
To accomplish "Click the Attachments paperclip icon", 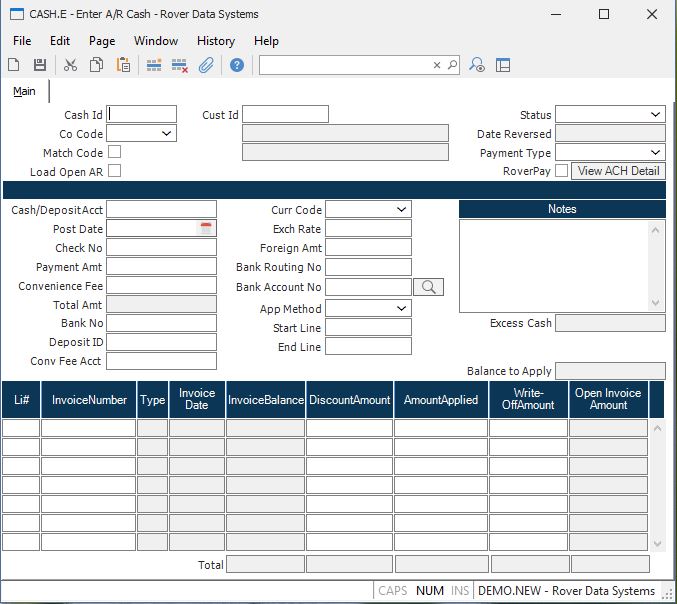I will pyautogui.click(x=206, y=65).
